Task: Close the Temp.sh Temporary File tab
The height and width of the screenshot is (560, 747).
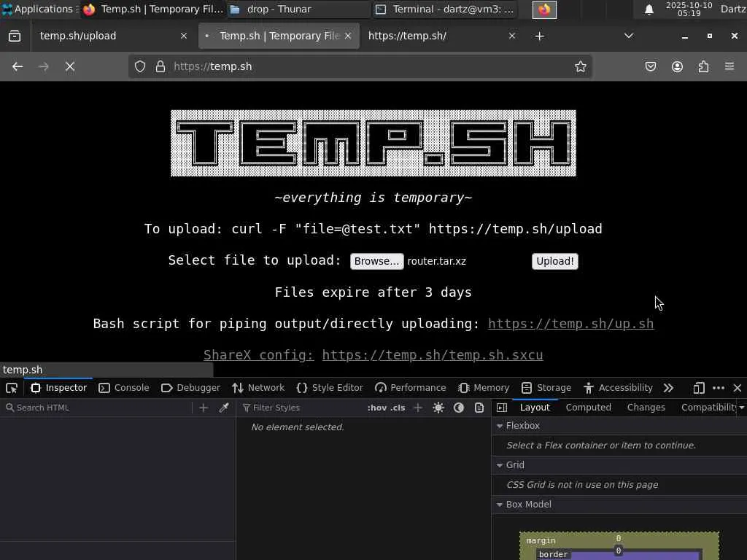Action: pos(348,36)
